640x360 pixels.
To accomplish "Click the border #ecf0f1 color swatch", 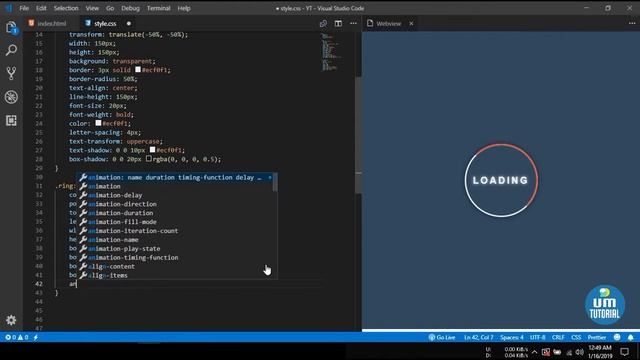I will [138, 70].
